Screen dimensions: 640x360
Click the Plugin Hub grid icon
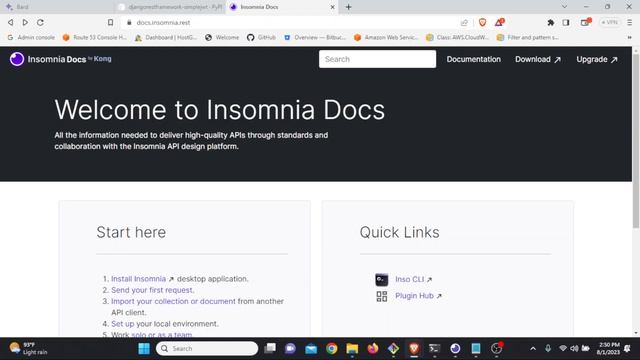(x=382, y=296)
